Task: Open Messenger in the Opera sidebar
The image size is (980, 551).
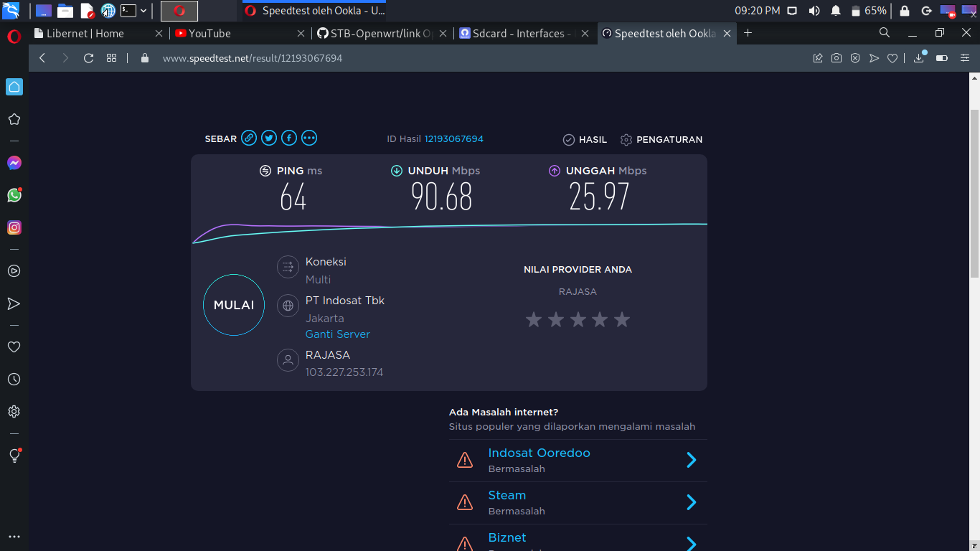Action: point(14,163)
